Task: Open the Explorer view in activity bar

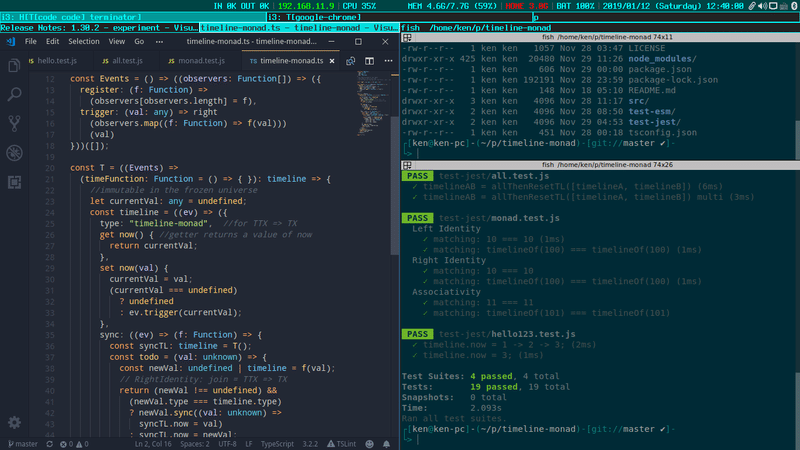Action: pyautogui.click(x=14, y=65)
